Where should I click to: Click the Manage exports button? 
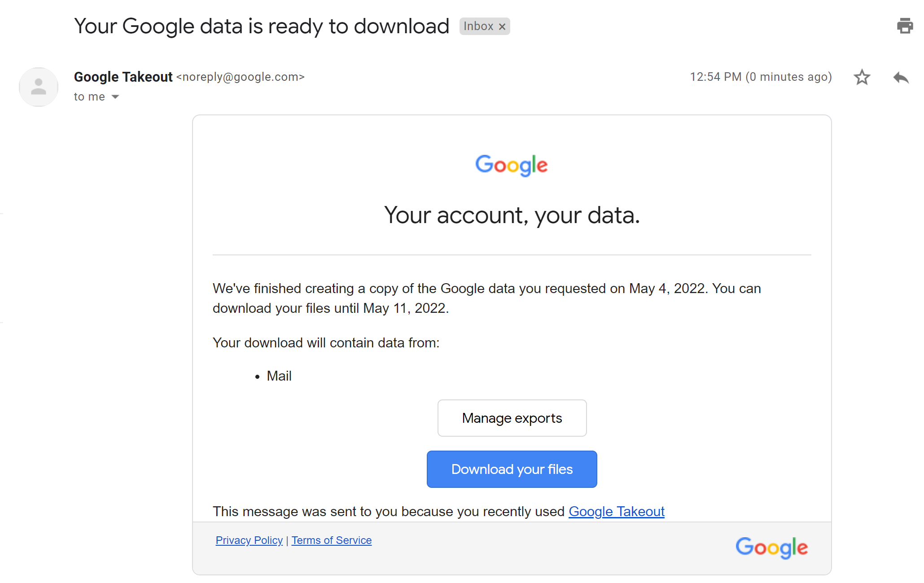click(512, 418)
